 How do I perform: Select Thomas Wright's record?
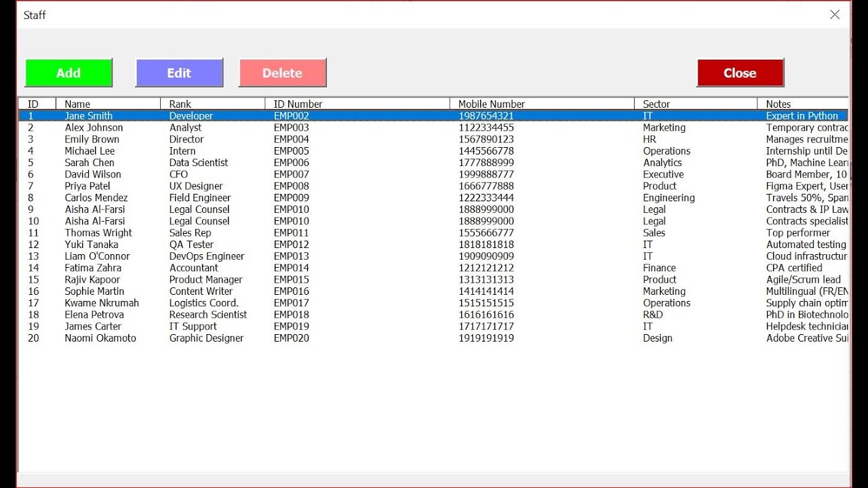(x=433, y=232)
